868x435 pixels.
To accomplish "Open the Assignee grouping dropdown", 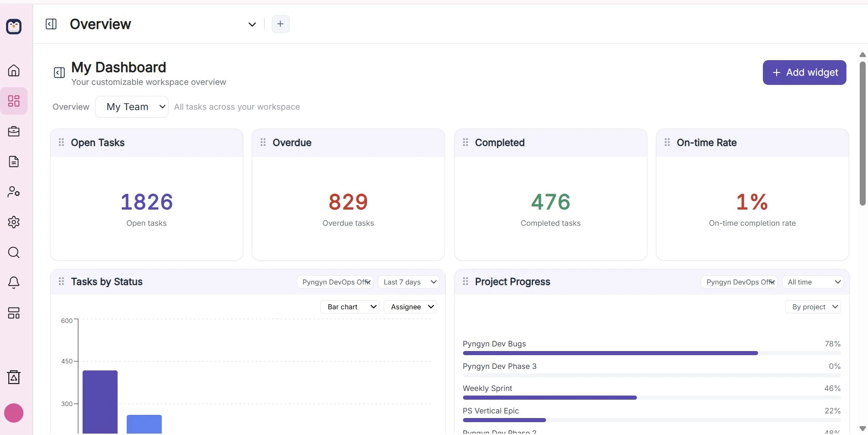I will [410, 307].
